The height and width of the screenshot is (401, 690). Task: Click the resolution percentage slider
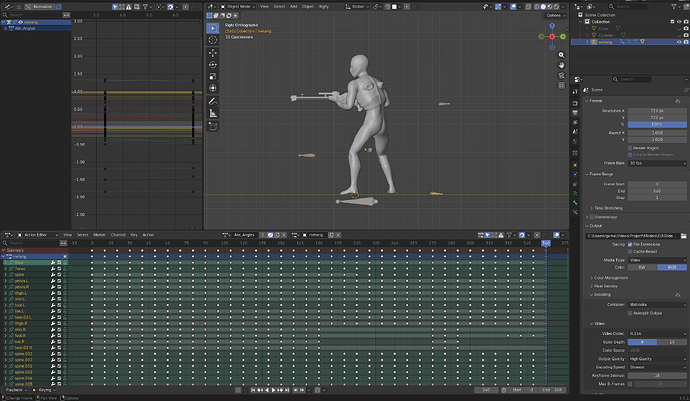point(657,125)
